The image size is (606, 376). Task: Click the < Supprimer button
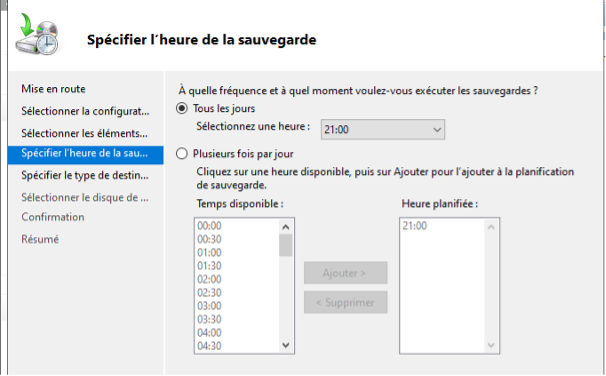pyautogui.click(x=346, y=302)
